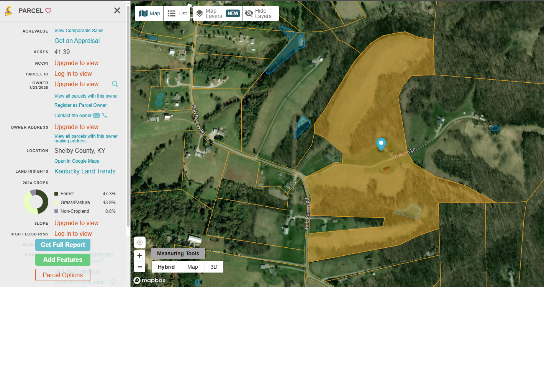Click the phone icon beside Contact the owner
Screen dimensions: 544x392
(105, 115)
